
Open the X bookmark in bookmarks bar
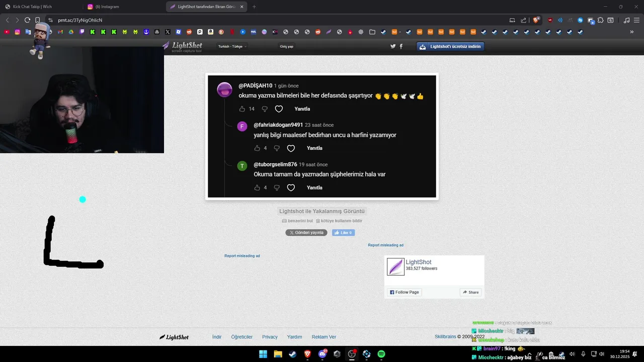tap(168, 32)
